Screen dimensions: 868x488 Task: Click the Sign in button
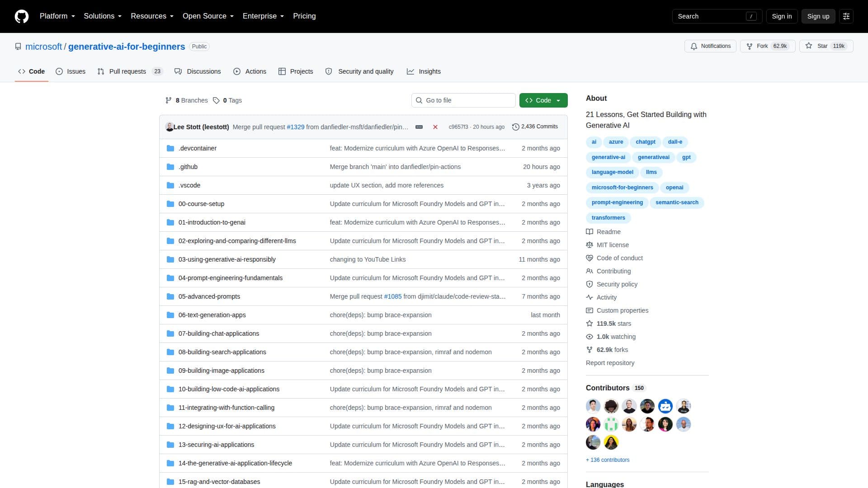pyautogui.click(x=782, y=16)
